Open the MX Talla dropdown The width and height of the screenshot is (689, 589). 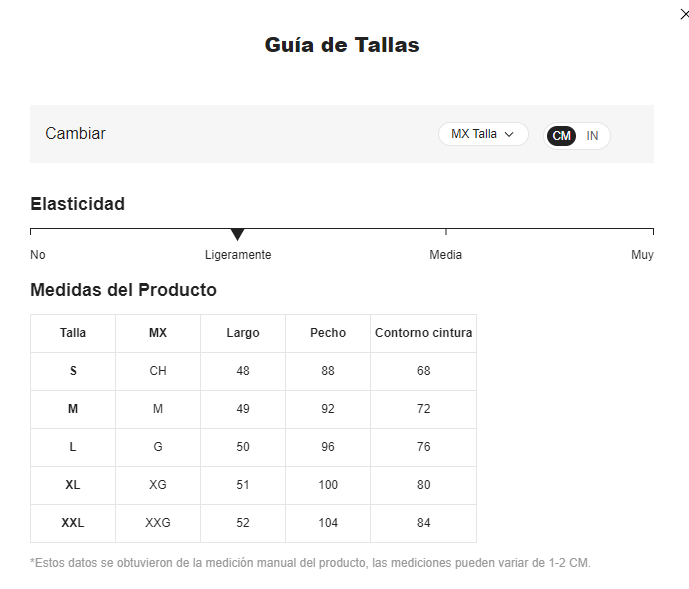tap(483, 134)
